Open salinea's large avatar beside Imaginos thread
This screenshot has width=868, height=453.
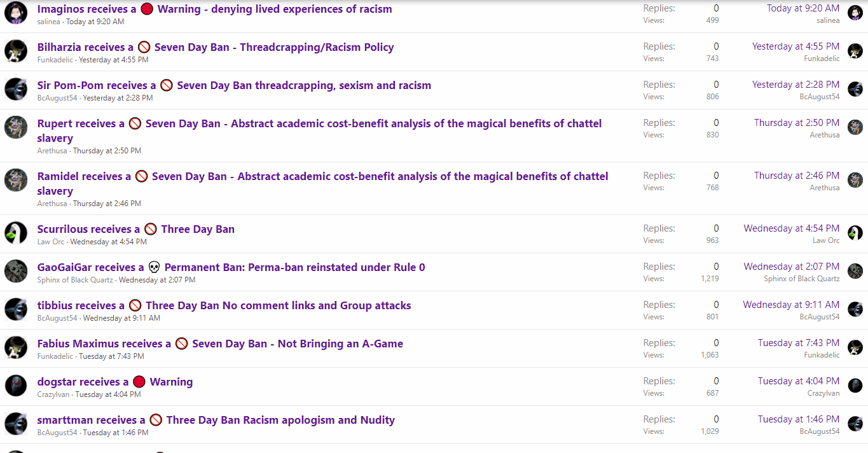(16, 13)
